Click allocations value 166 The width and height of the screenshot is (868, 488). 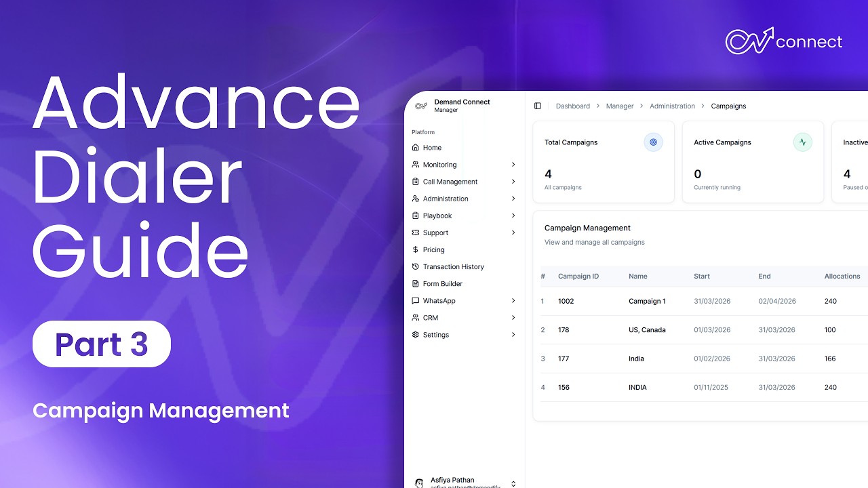point(830,359)
